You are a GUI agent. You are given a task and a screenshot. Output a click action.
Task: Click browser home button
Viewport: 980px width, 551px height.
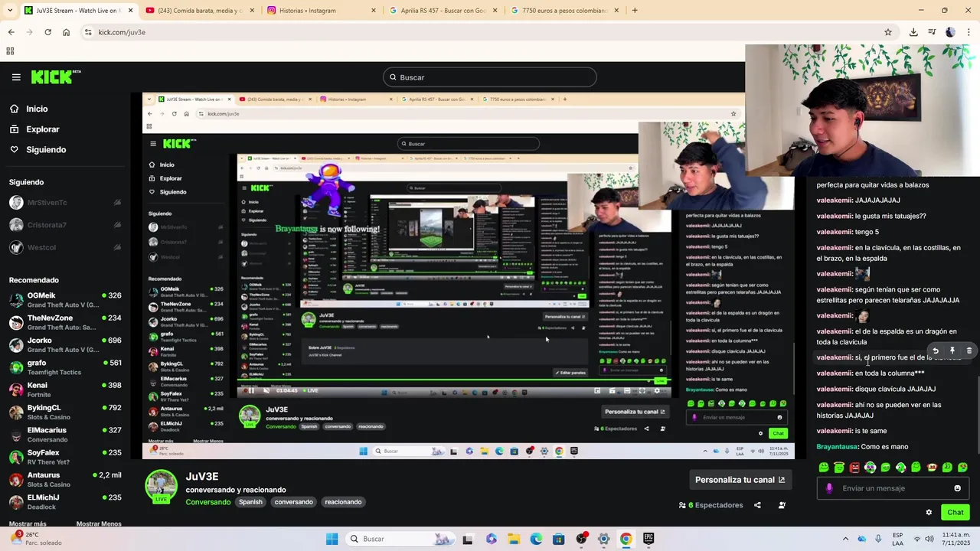(x=67, y=32)
